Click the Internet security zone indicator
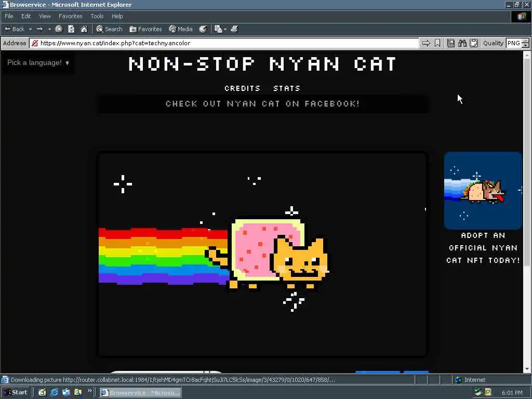Screen dimensions: 532x399 [x=470, y=380]
